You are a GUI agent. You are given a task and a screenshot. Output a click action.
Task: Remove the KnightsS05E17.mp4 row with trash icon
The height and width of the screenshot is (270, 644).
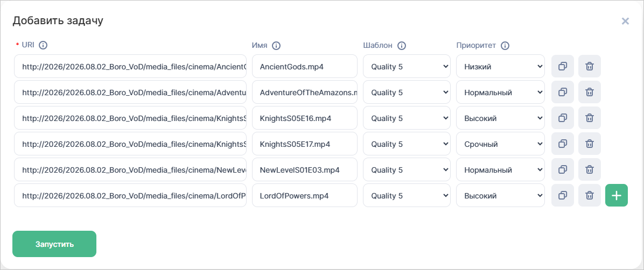point(590,144)
